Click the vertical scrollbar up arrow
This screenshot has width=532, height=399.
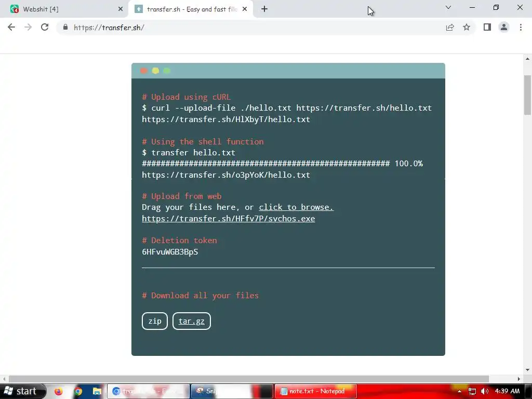tap(528, 59)
